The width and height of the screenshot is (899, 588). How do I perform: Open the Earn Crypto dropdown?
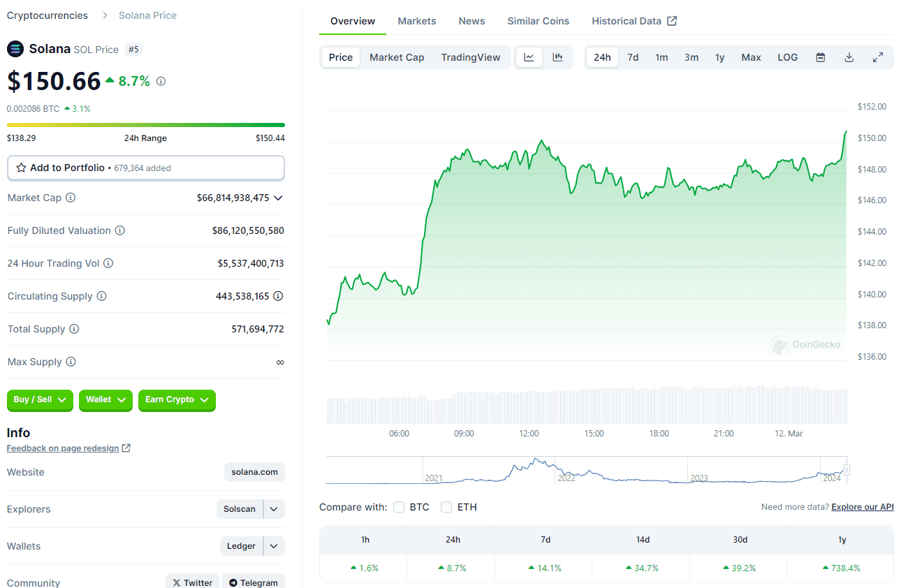[x=177, y=399]
